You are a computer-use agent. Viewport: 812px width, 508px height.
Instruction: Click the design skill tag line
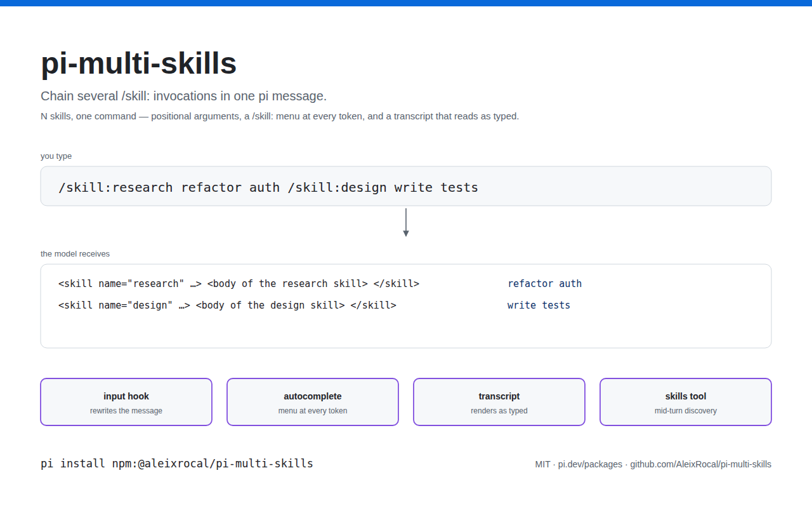[x=227, y=305]
